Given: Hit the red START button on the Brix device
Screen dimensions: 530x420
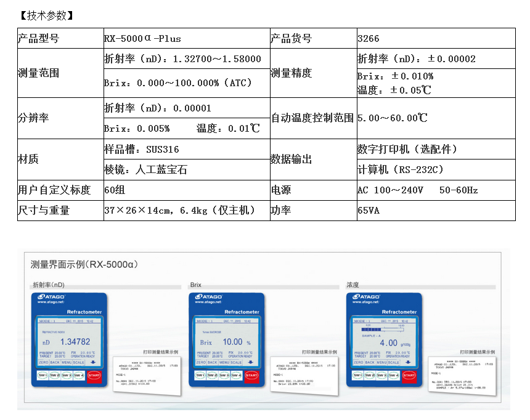Looking at the screenshot, I should point(251,376).
